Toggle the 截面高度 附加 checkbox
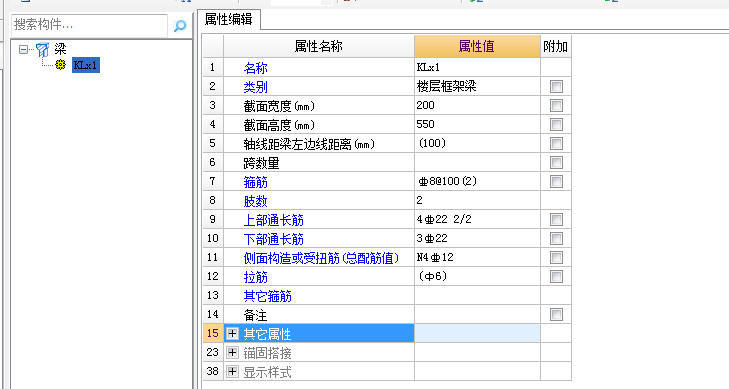The width and height of the screenshot is (729, 389). coord(556,125)
